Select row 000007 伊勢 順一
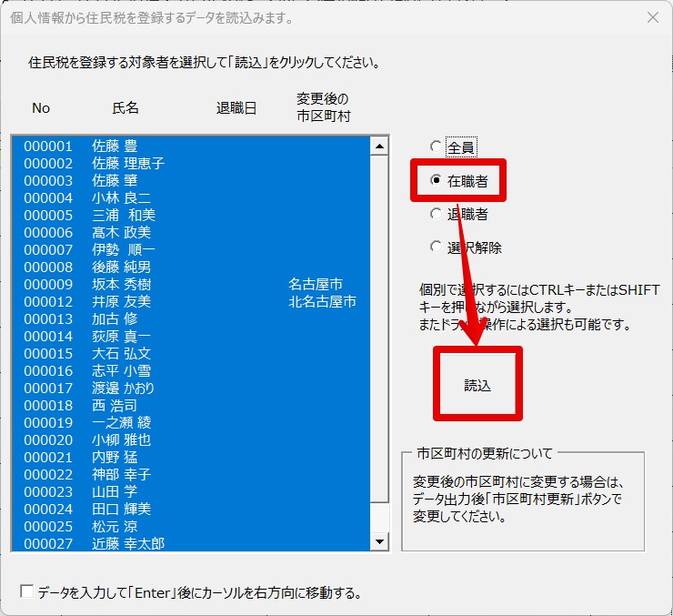The width and height of the screenshot is (673, 616). [x=191, y=249]
